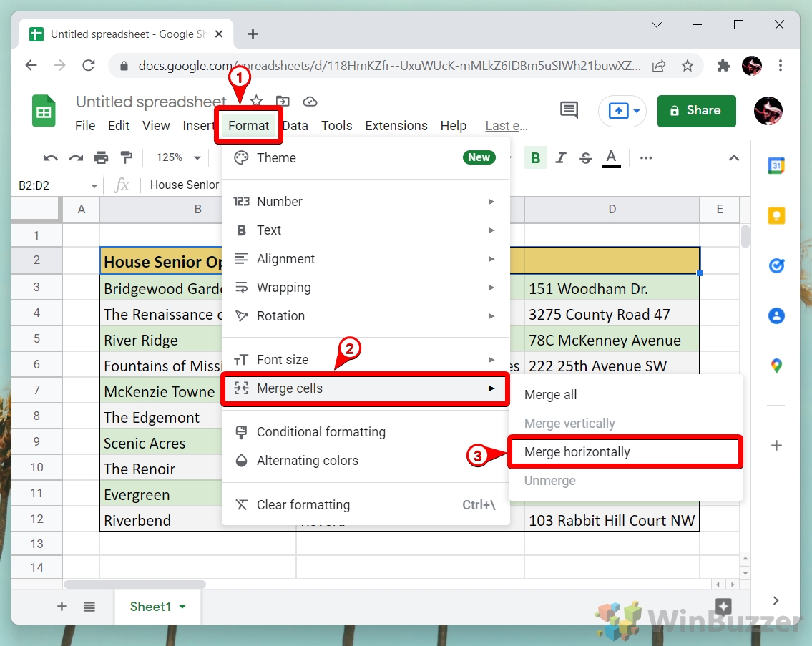Screen dimensions: 812x646
Task: Click the Redo icon in toolbar
Action: click(x=76, y=157)
